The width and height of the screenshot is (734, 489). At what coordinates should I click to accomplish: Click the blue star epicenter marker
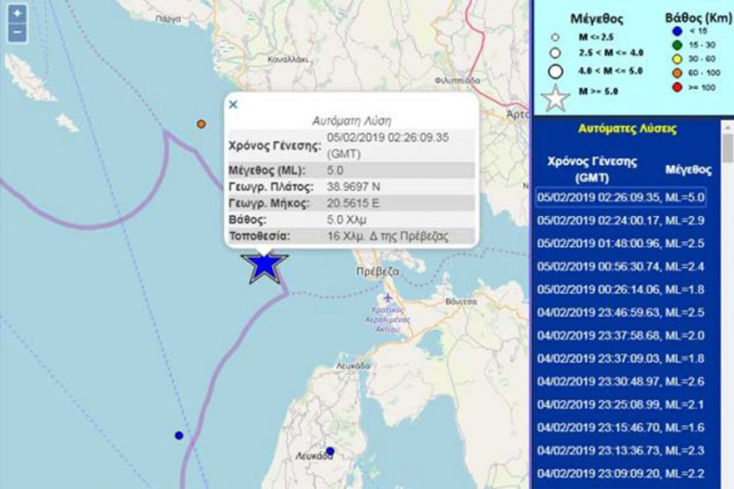pos(266,265)
